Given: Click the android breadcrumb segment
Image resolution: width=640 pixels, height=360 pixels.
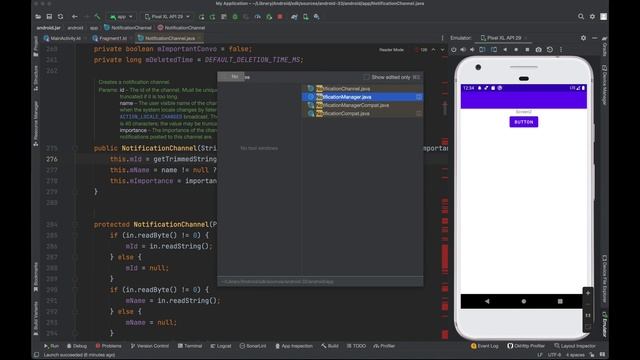Looking at the screenshot, I should pyautogui.click(x=75, y=28).
